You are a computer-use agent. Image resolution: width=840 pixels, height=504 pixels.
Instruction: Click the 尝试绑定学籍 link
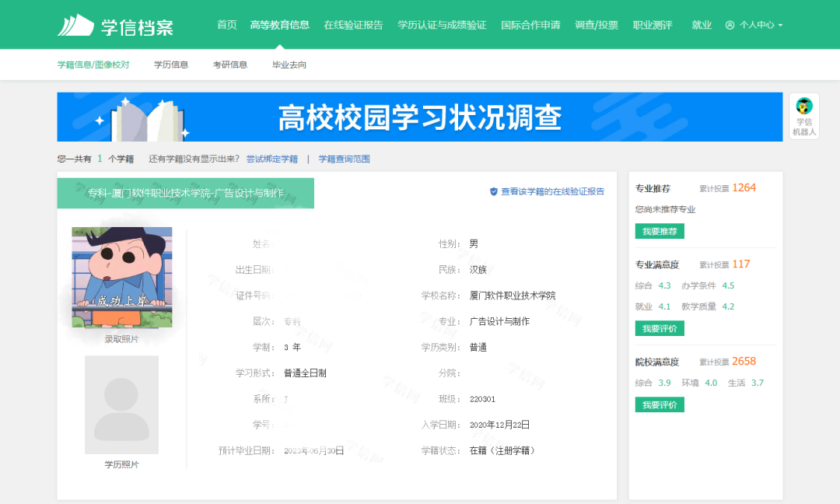coord(272,159)
